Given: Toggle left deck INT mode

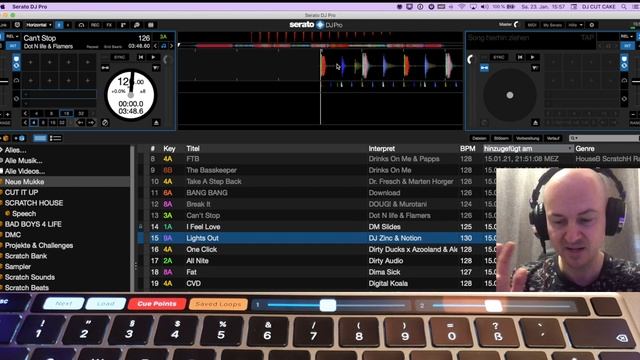Looking at the screenshot, I should 13,46.
